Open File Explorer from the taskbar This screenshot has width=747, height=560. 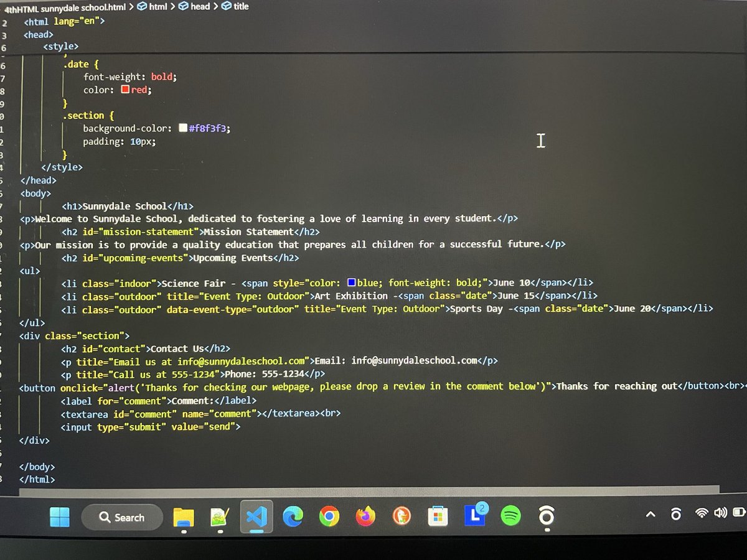tap(184, 517)
